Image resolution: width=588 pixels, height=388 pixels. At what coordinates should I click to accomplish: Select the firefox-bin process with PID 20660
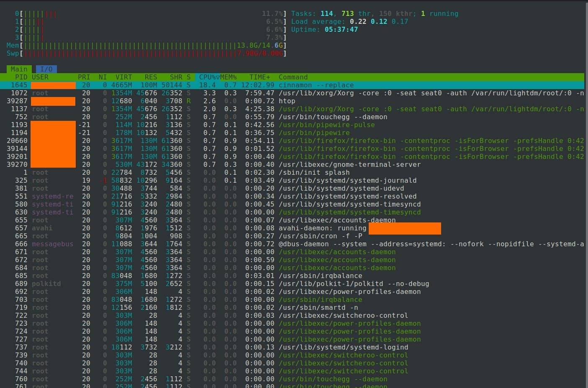(x=167, y=140)
